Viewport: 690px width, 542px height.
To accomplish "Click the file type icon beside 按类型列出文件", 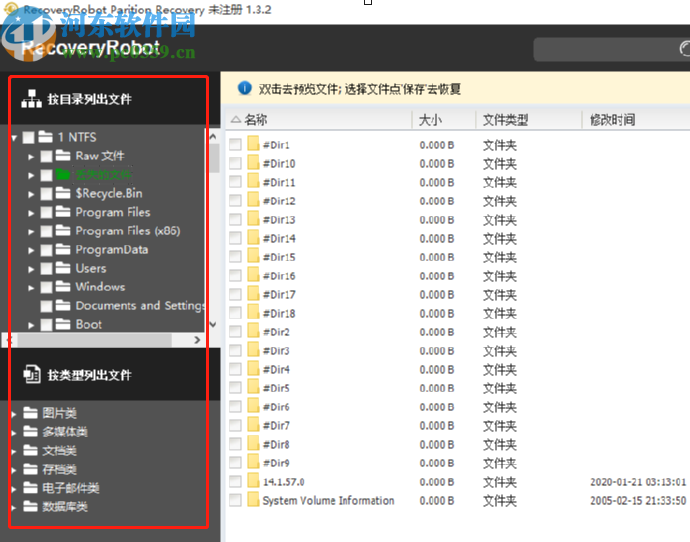I will [x=31, y=375].
